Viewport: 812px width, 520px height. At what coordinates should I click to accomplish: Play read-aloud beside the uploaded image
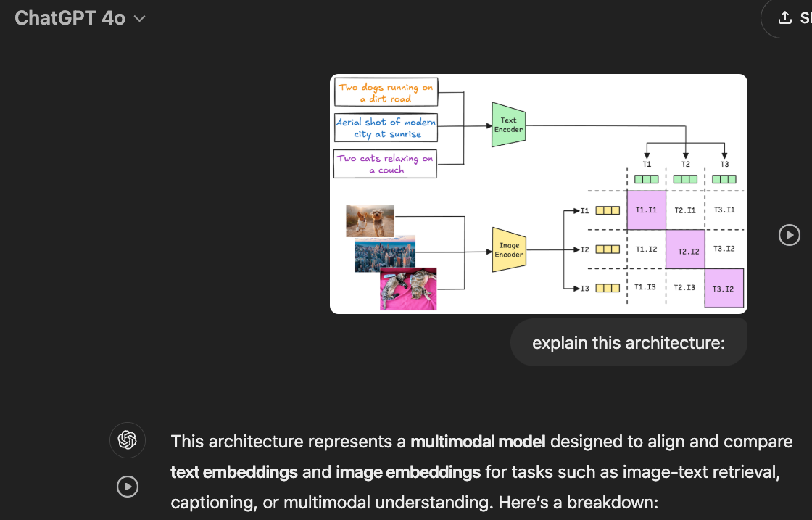tap(790, 235)
